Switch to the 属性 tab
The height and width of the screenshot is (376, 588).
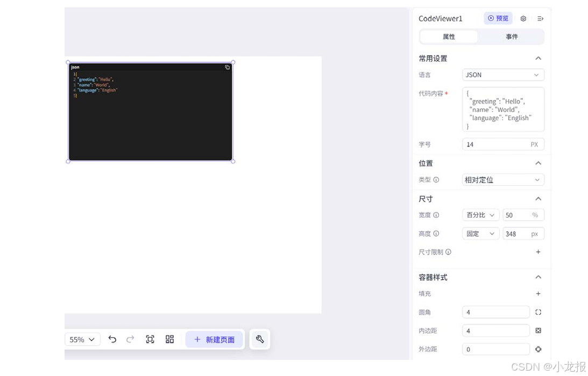click(x=449, y=37)
